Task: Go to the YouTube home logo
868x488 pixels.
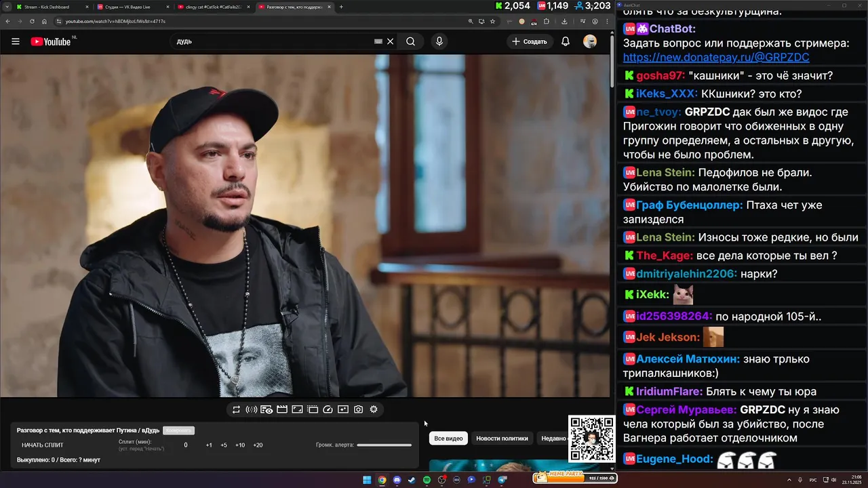Action: point(51,41)
